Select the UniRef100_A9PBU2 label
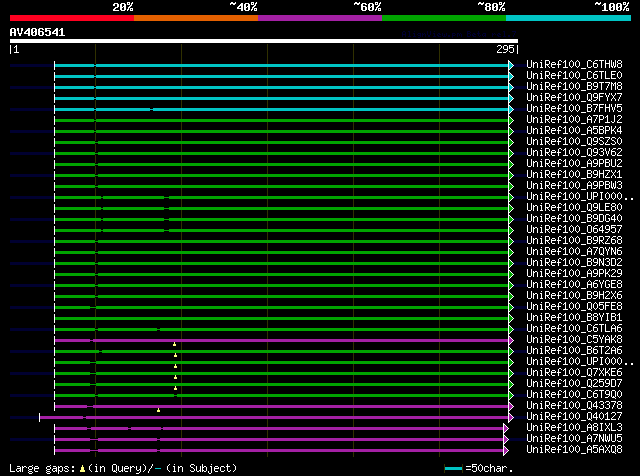Viewport: 640px width, 476px height. tap(574, 163)
